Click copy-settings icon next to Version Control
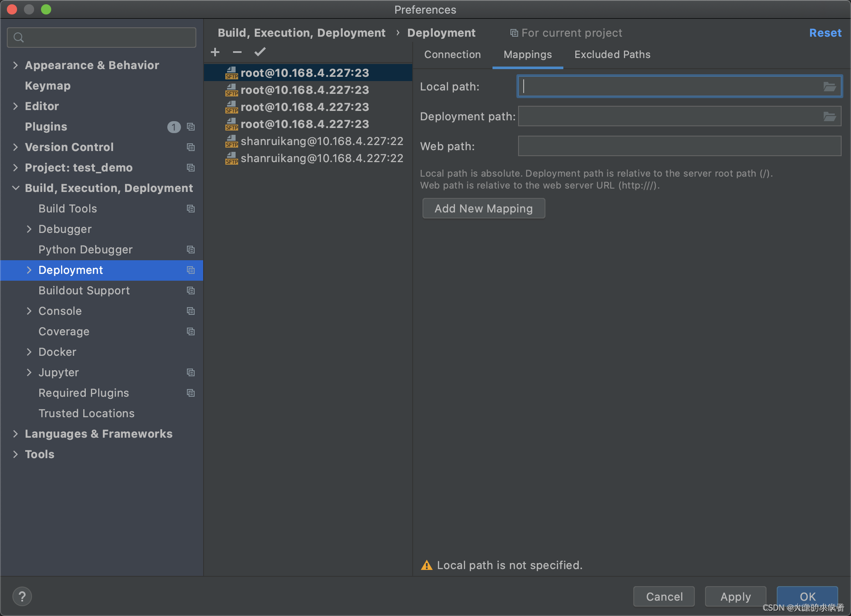The width and height of the screenshot is (851, 616). 191,147
